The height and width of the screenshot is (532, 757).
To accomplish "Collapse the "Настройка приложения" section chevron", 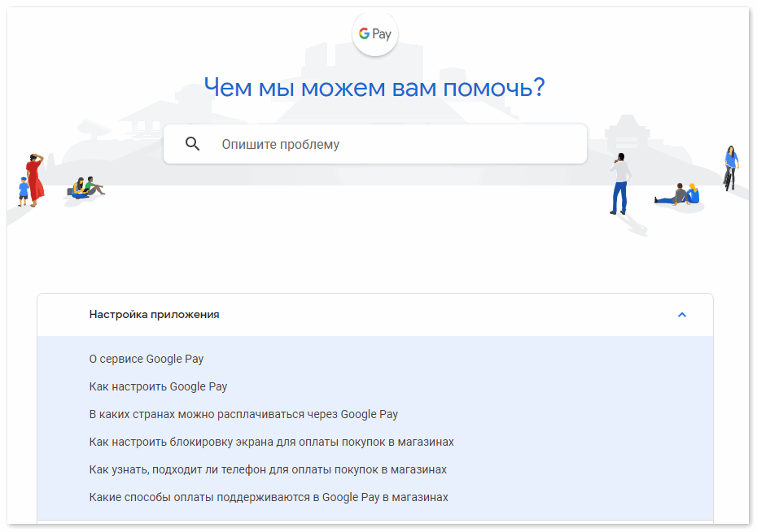I will (681, 315).
